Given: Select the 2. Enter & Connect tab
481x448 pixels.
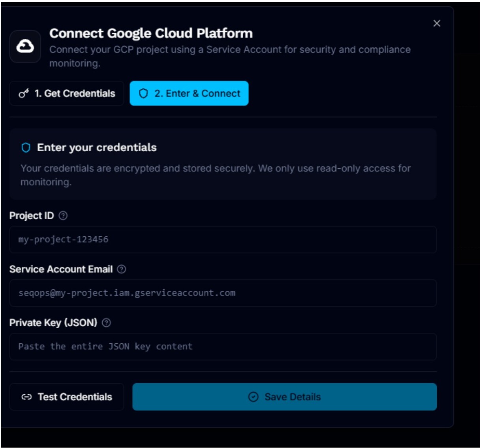Looking at the screenshot, I should pyautogui.click(x=189, y=93).
